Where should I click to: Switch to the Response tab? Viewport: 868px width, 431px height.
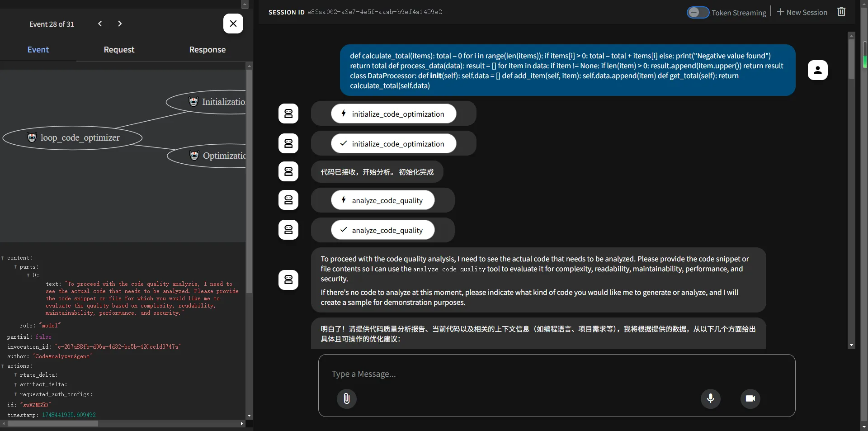pyautogui.click(x=208, y=50)
